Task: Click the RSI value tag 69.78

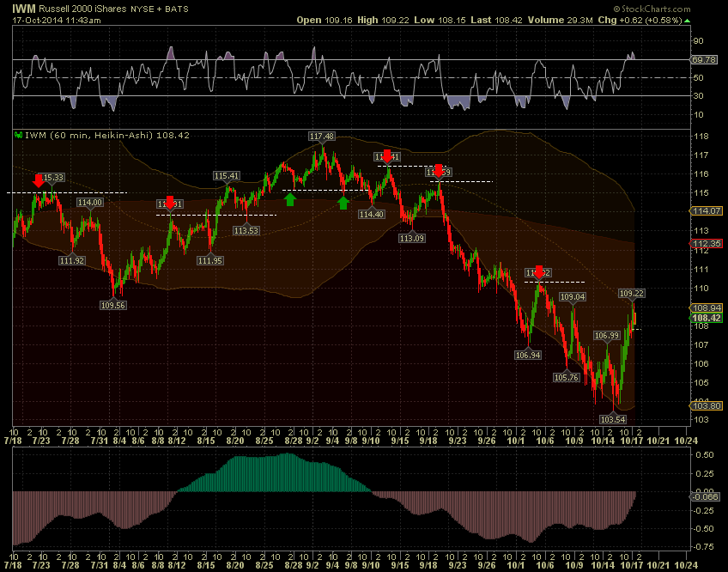Action: click(704, 59)
